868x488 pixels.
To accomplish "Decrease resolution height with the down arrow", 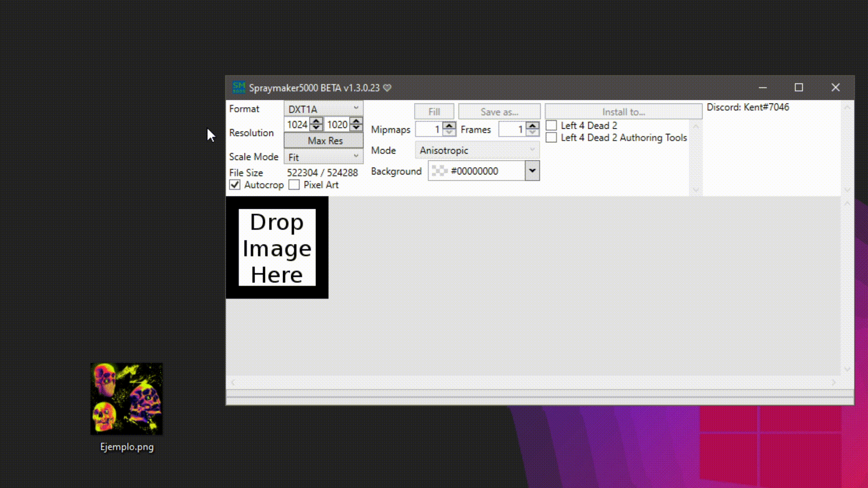I will point(356,128).
